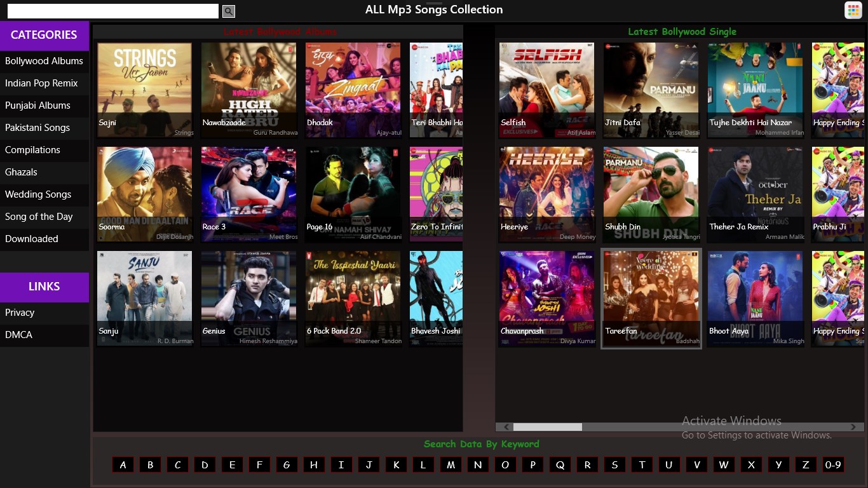Open the Selfish single by Atif Aslam

pos(547,90)
